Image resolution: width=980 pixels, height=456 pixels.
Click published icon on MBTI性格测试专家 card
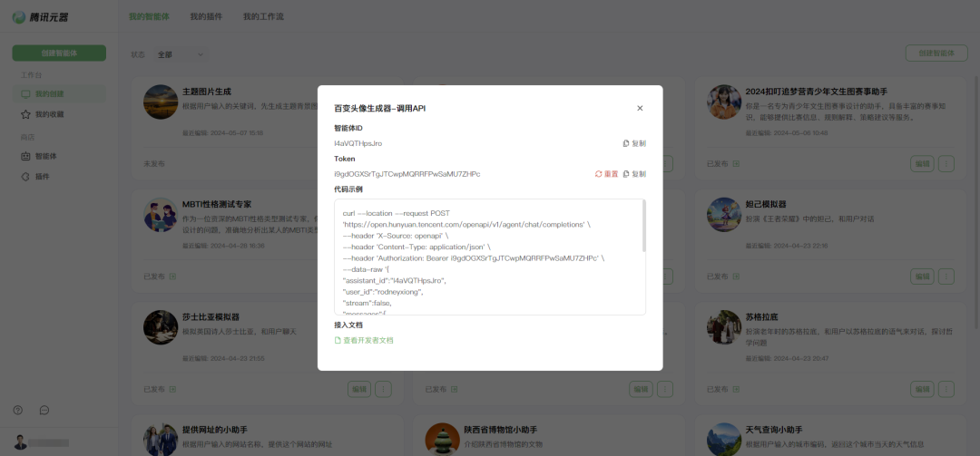[173, 277]
